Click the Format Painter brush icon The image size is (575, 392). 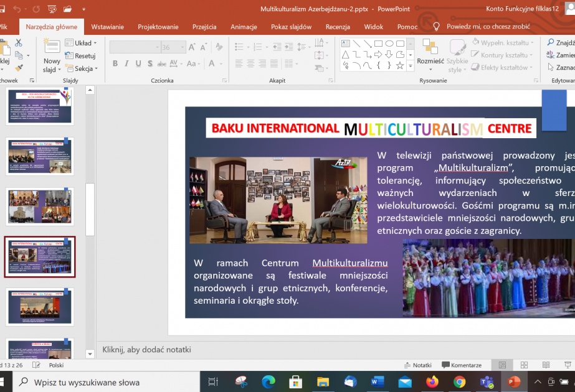19,68
